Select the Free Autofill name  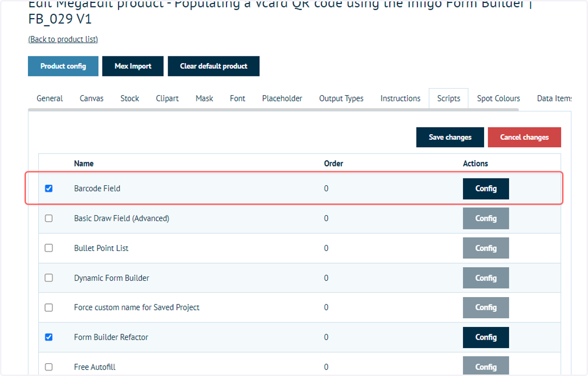[95, 367]
